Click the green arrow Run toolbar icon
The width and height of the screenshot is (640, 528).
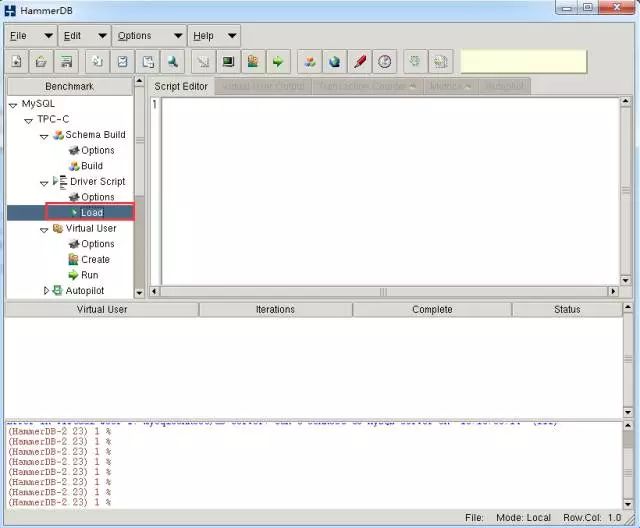[278, 62]
